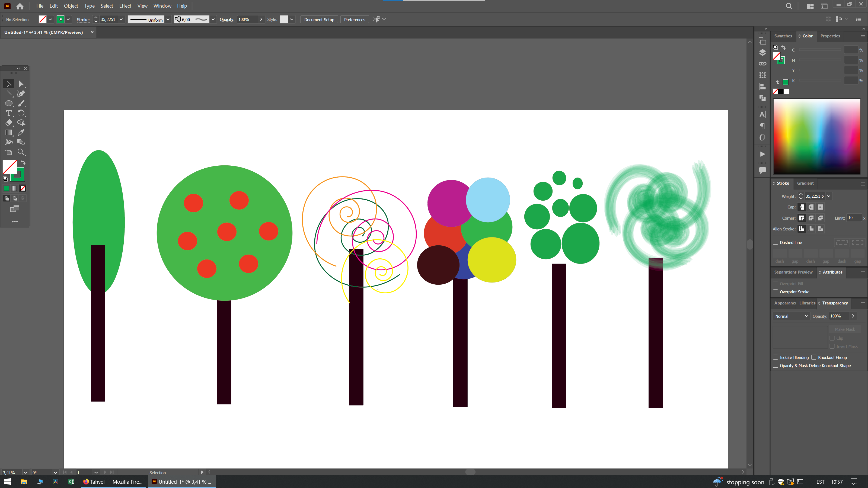Select the Rotate tool
Image resolution: width=868 pixels, height=488 pixels.
[21, 113]
